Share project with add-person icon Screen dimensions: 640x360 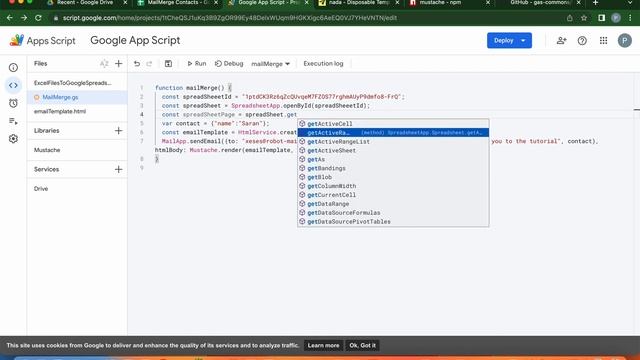561,40
